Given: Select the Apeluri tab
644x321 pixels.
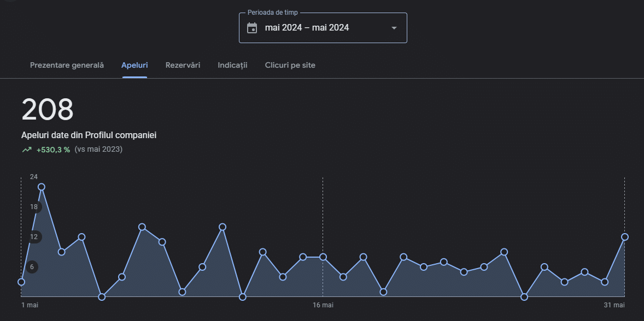Looking at the screenshot, I should point(134,65).
